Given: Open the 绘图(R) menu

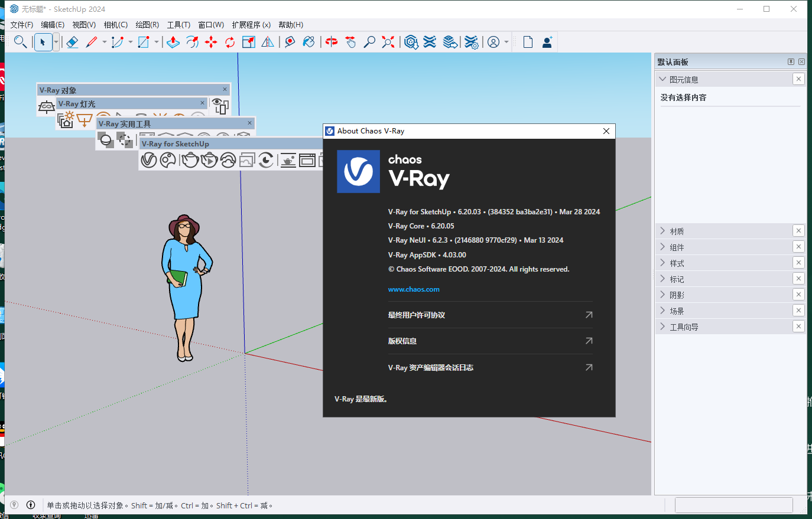Looking at the screenshot, I should pos(147,25).
